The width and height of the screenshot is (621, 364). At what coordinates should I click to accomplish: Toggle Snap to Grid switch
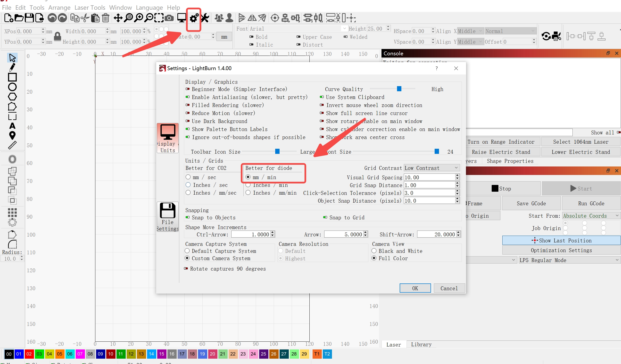click(325, 217)
